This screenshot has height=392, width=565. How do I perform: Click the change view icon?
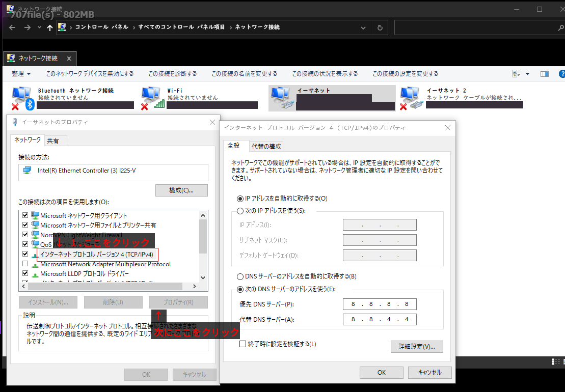pyautogui.click(x=517, y=73)
